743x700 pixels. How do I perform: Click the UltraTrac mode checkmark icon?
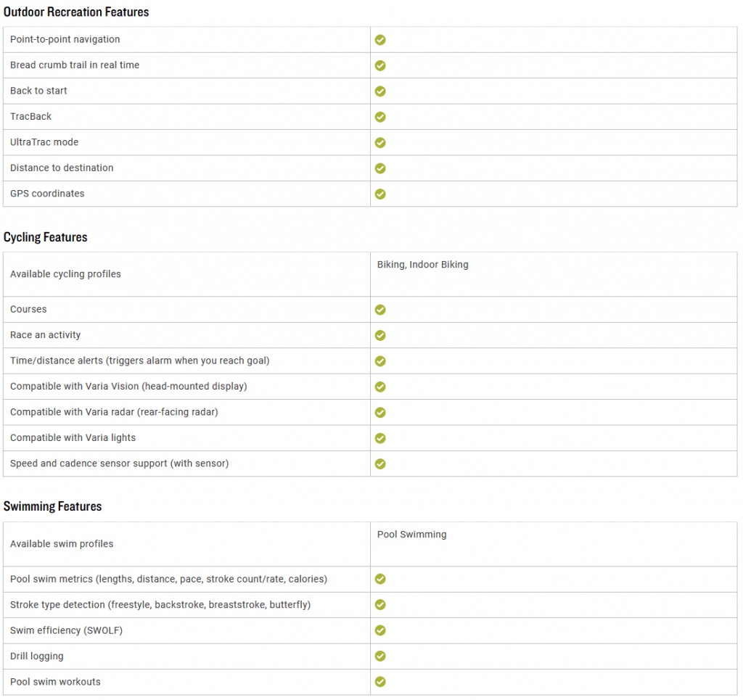tap(380, 142)
